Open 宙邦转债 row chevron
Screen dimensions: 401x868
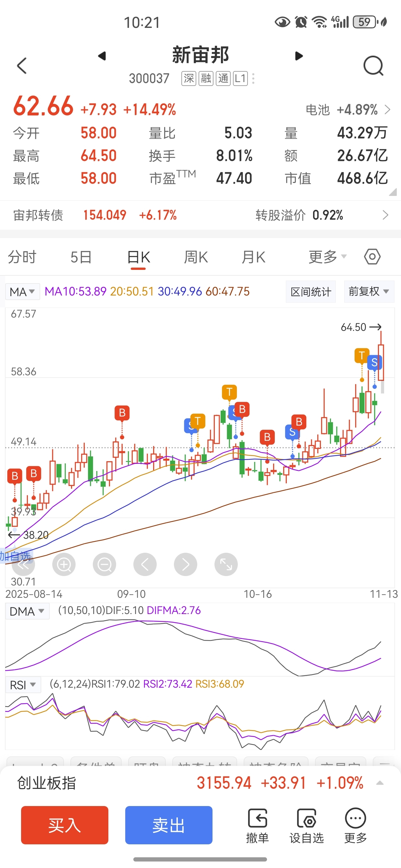click(386, 215)
